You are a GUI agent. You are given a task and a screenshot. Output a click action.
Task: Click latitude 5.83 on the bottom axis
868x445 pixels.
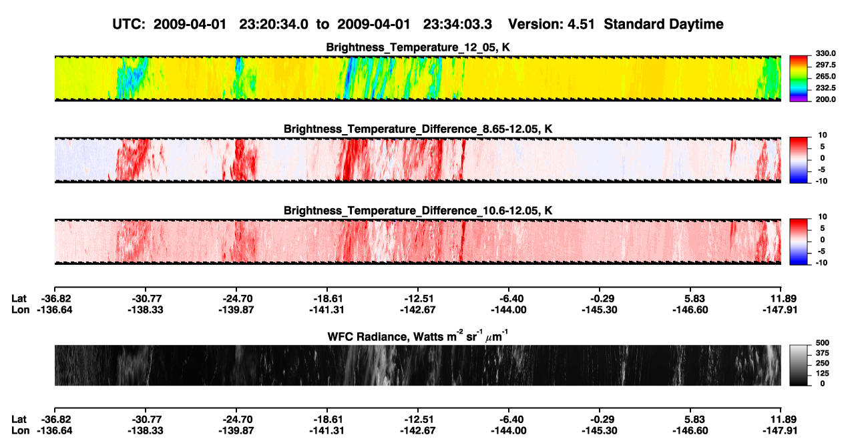coord(694,419)
